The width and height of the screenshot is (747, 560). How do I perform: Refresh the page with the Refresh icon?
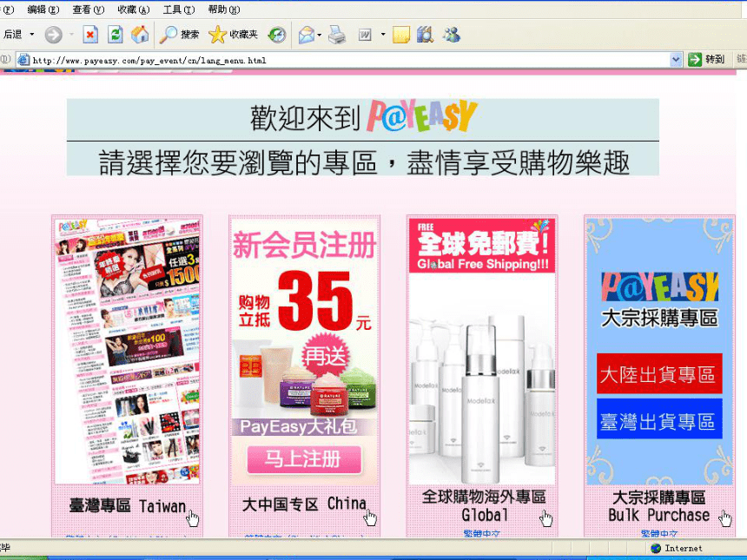click(x=115, y=35)
